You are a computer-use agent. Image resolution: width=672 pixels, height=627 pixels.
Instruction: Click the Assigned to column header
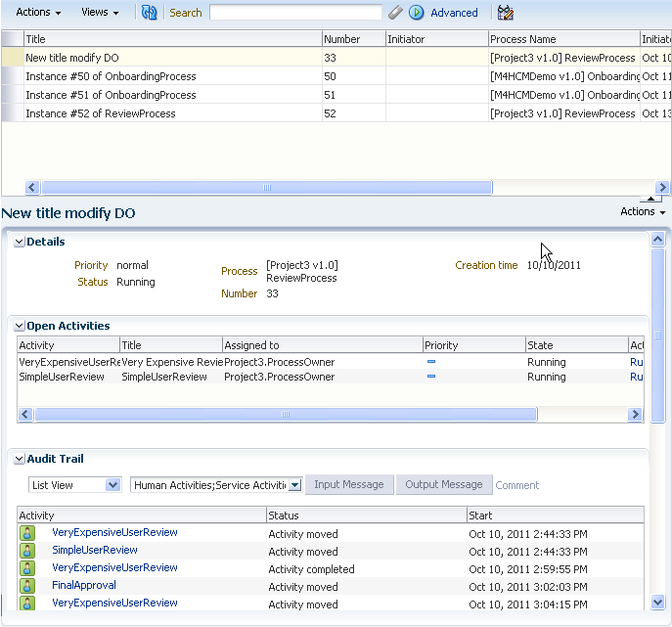coord(322,345)
